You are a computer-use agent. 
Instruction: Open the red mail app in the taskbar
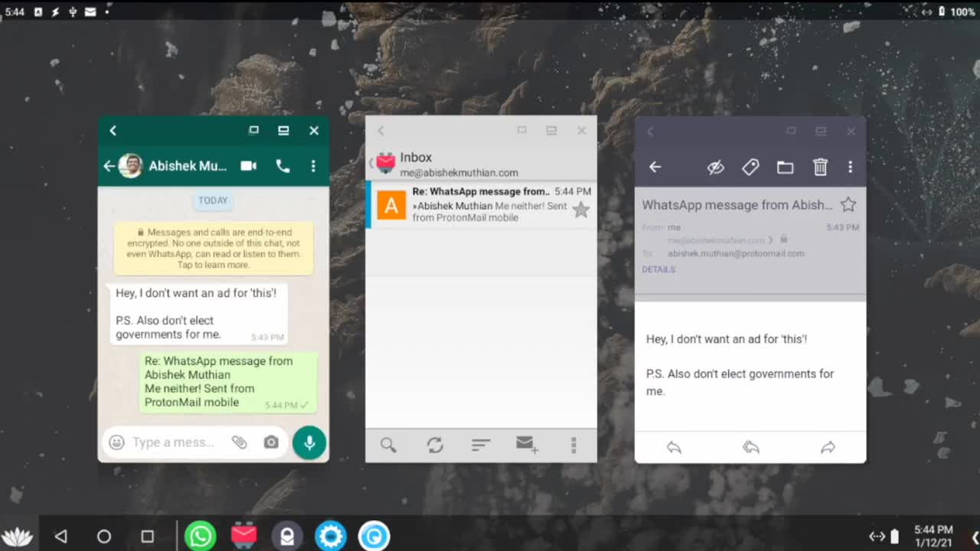pos(243,536)
